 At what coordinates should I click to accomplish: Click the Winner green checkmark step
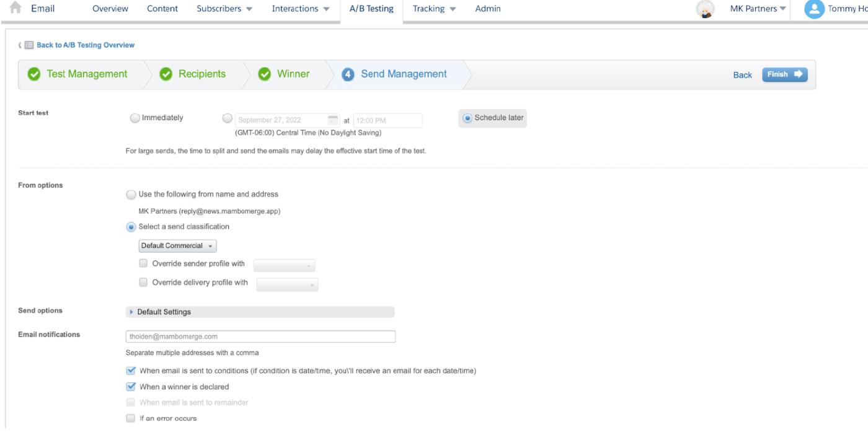tap(264, 74)
